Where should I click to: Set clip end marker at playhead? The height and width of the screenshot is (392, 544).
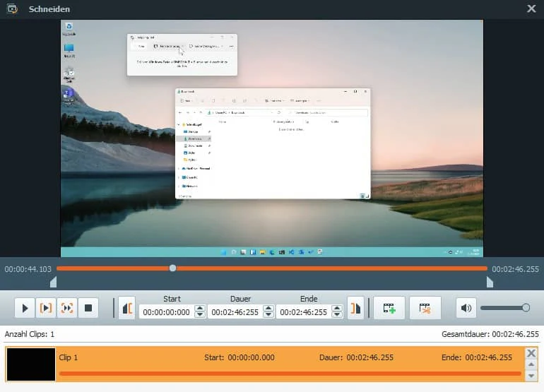[x=355, y=308]
